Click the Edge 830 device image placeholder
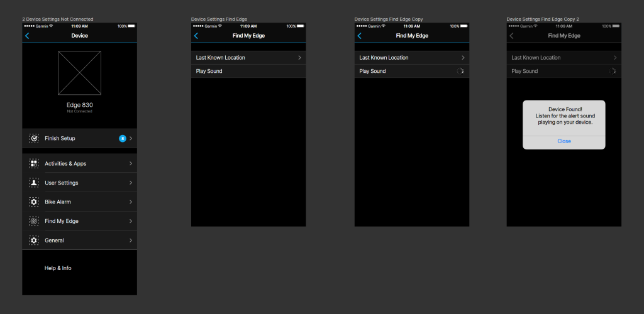This screenshot has width=644, height=314. pos(80,73)
